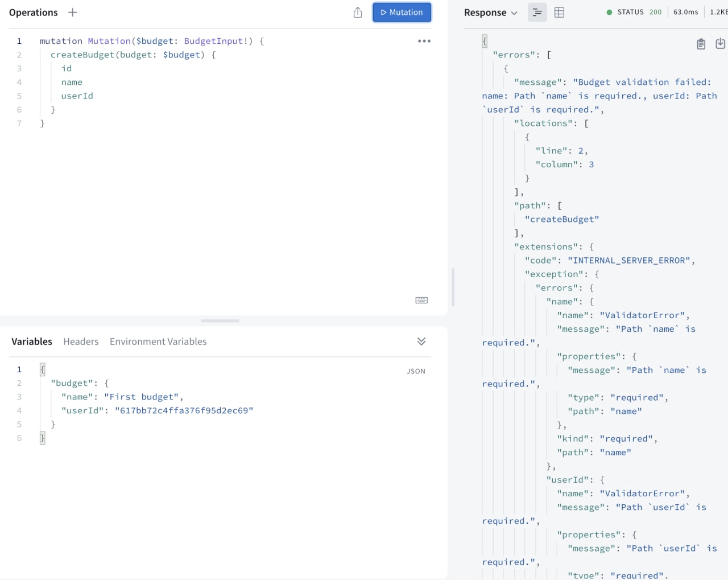Click the mutation Mutation line in editor
The height and width of the screenshot is (580, 728).
pyautogui.click(x=152, y=41)
